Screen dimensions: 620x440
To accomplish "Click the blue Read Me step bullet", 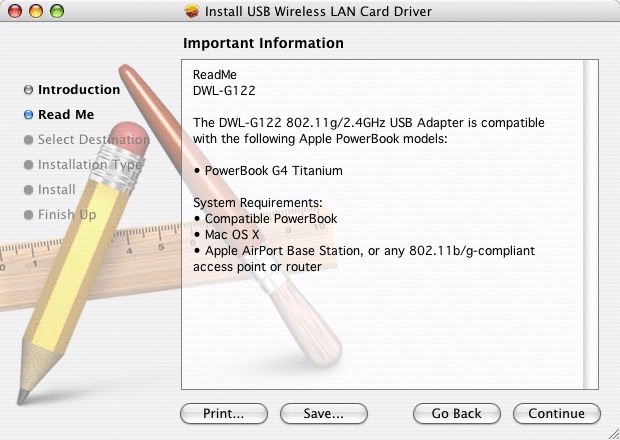I will (28, 115).
